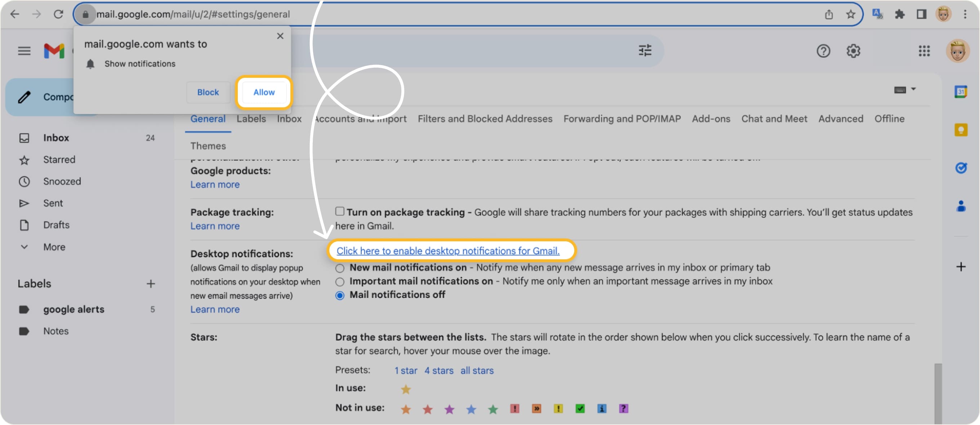Click the Chrome extensions puzzle icon
This screenshot has width=980, height=425.
tap(900, 14)
